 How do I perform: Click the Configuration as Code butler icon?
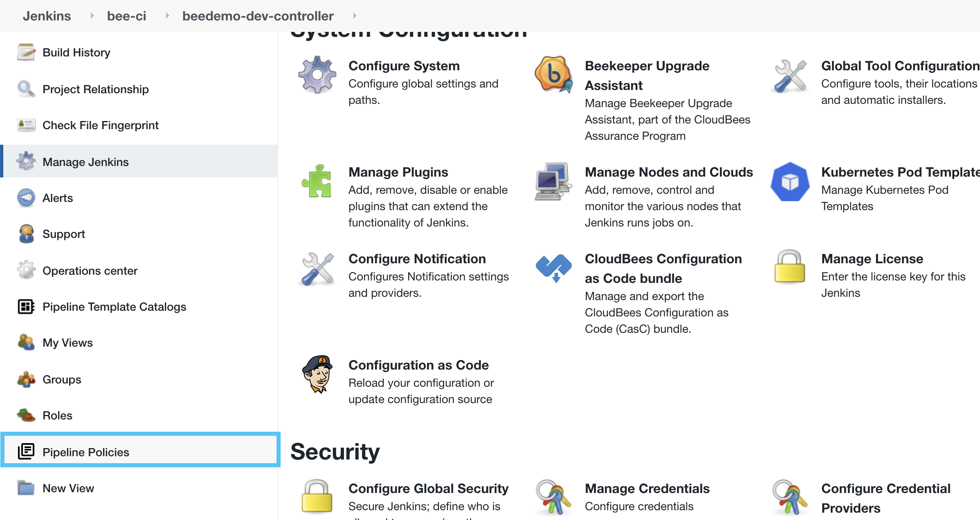point(317,374)
